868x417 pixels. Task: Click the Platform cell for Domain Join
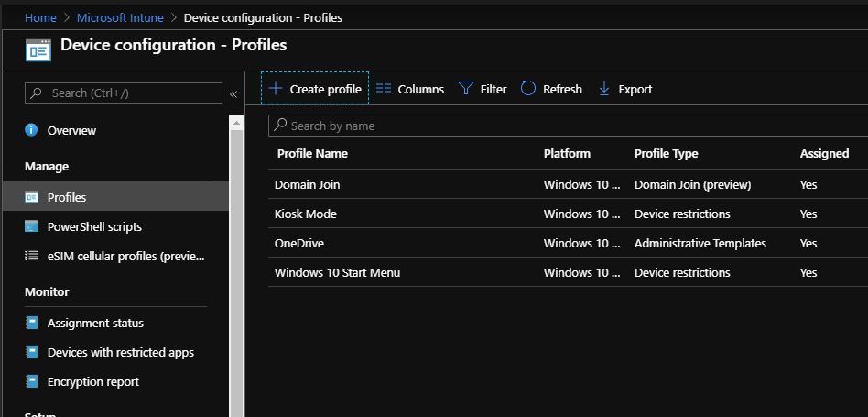(581, 184)
